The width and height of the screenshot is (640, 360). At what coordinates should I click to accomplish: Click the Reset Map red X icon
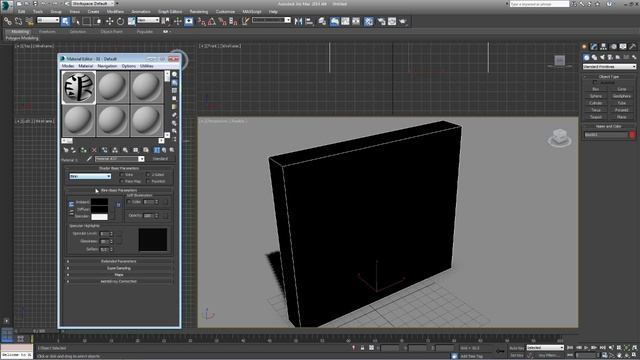tap(94, 150)
